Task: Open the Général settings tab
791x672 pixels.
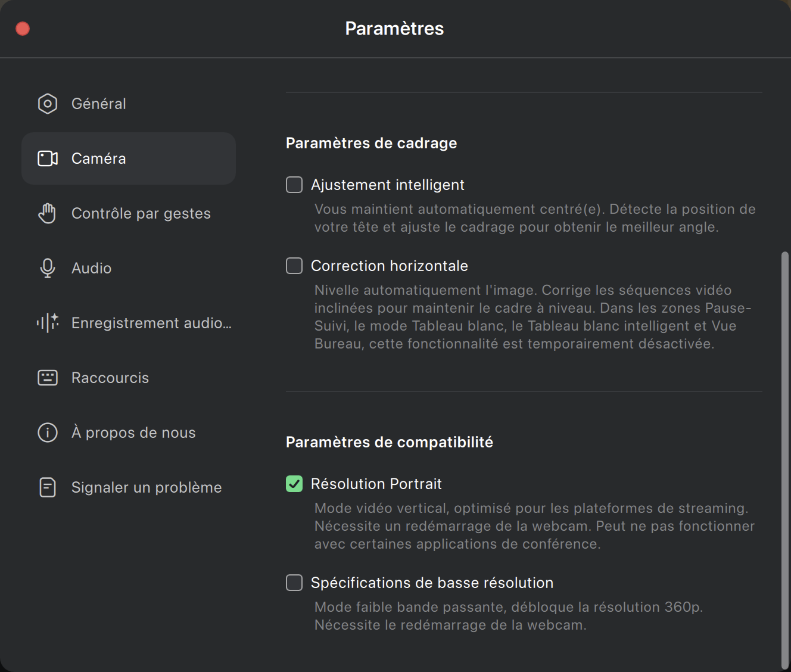Action: (99, 104)
